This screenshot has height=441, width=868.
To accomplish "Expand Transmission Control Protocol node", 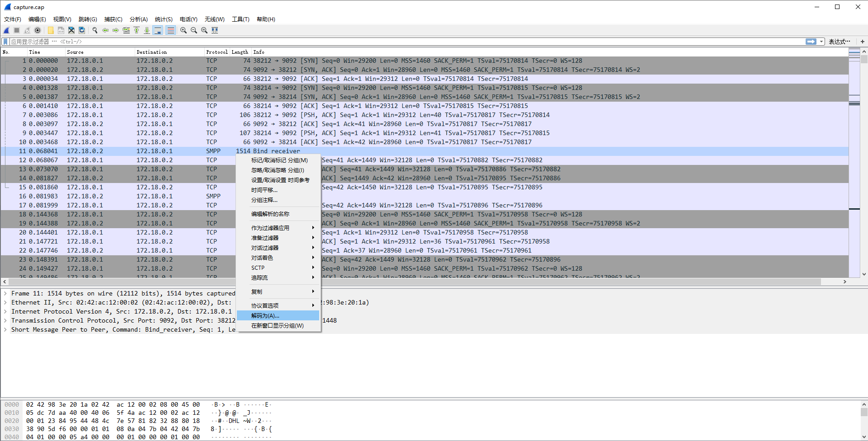I will [5, 321].
